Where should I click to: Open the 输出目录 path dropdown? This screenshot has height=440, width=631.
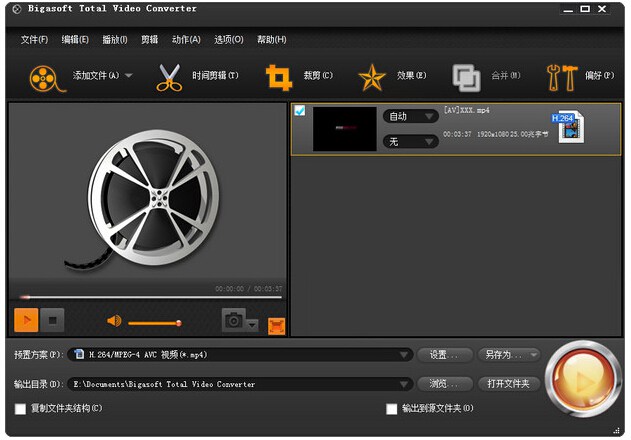pos(240,384)
